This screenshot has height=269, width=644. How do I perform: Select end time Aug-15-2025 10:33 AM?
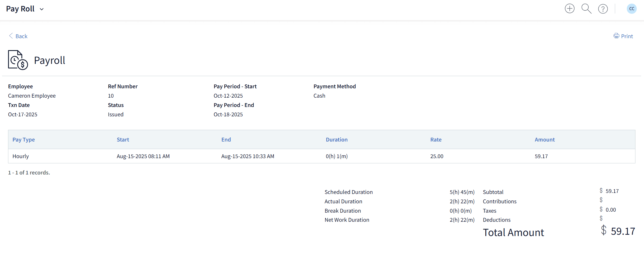click(248, 156)
